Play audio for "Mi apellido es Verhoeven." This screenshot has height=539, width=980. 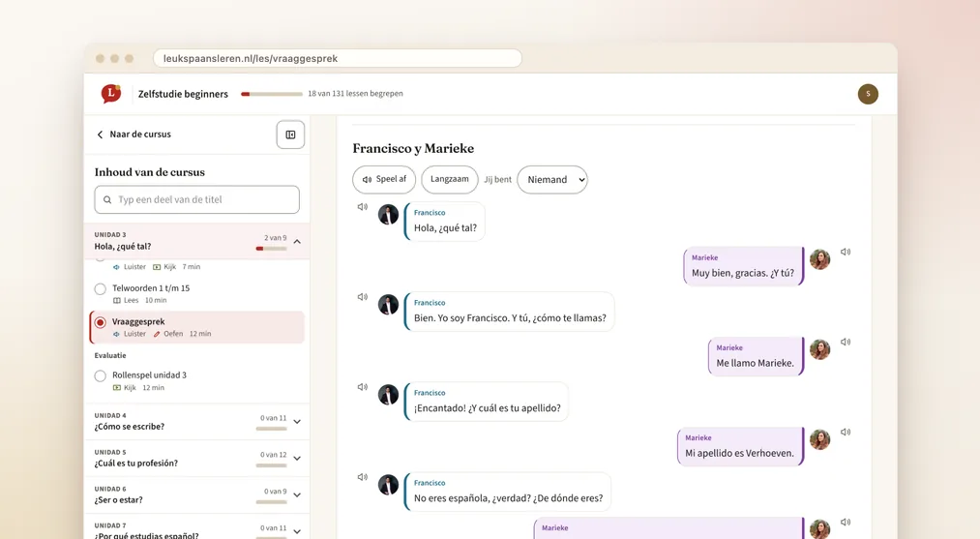coord(846,433)
